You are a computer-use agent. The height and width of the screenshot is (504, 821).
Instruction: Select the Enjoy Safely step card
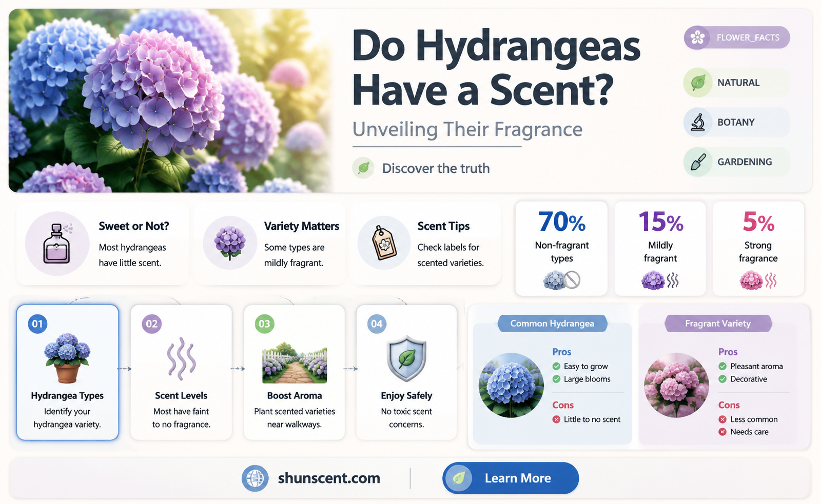[406, 372]
